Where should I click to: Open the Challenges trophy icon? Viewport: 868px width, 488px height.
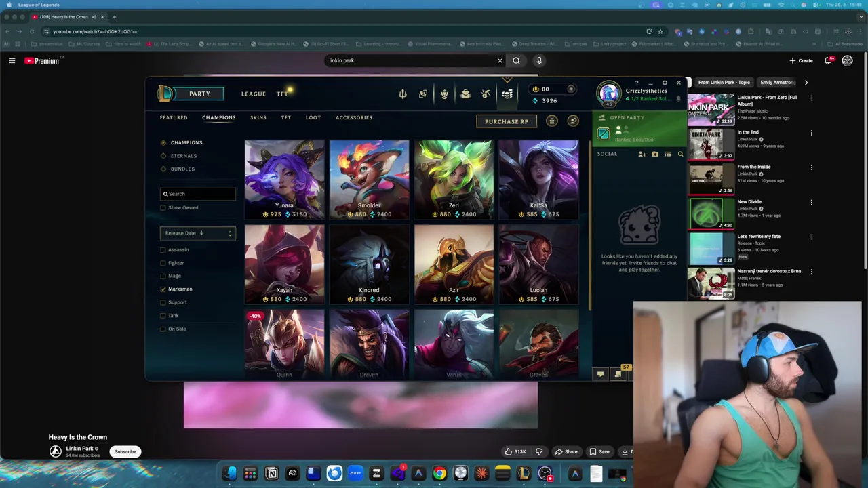444,94
